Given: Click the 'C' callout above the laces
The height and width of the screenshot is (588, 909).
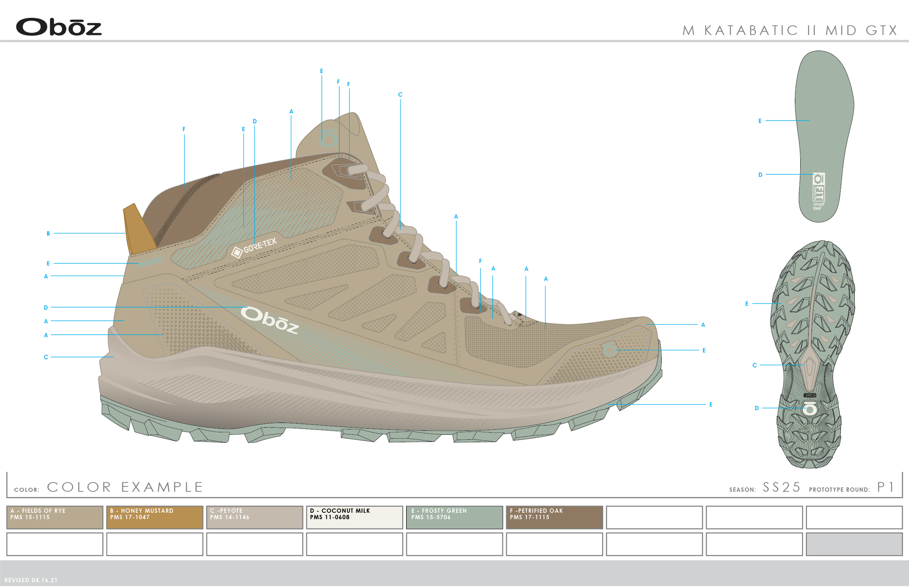Looking at the screenshot, I should (x=400, y=95).
